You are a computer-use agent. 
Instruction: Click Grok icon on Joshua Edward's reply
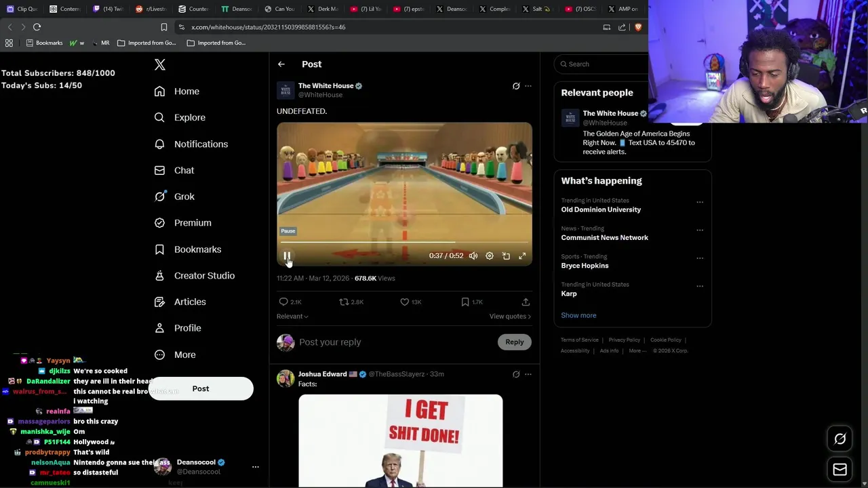516,374
